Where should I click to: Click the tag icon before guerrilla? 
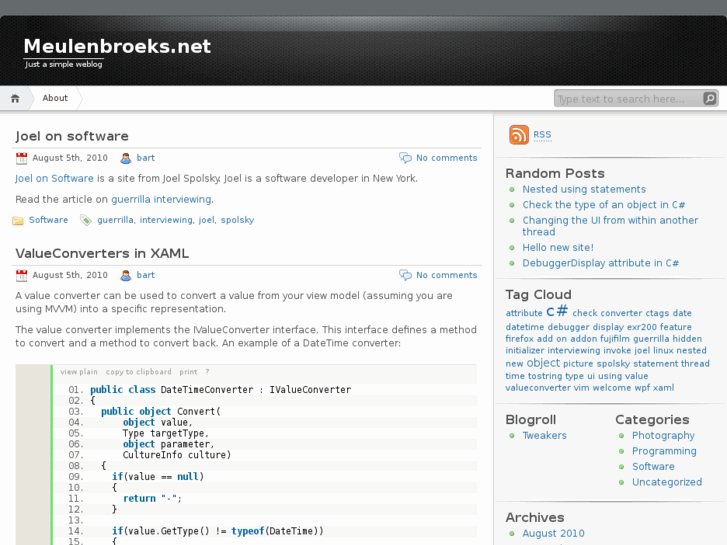86,220
